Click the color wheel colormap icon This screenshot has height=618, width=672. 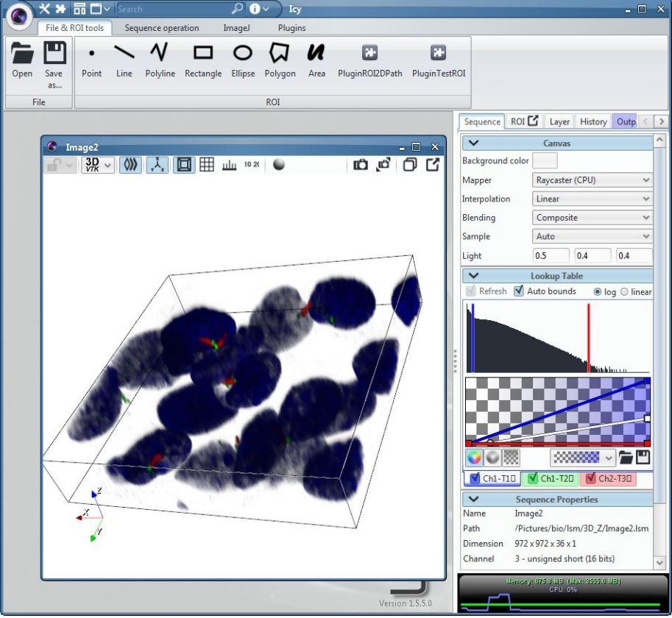[474, 457]
